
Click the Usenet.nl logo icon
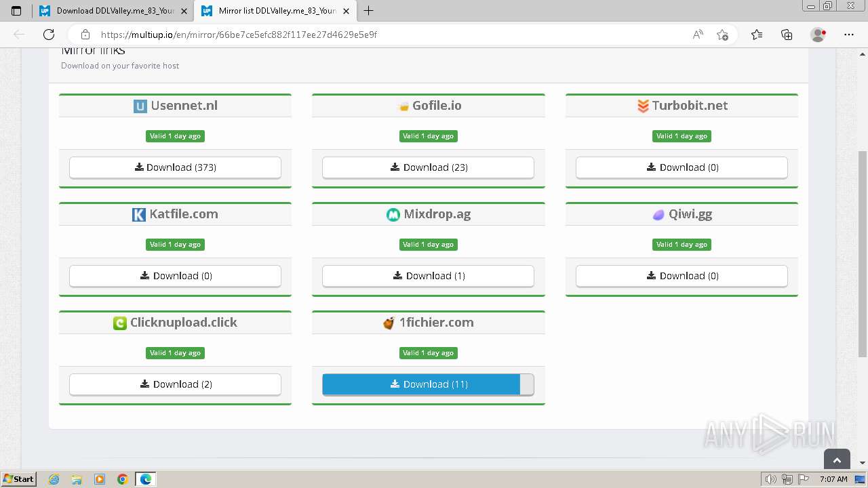pos(140,106)
